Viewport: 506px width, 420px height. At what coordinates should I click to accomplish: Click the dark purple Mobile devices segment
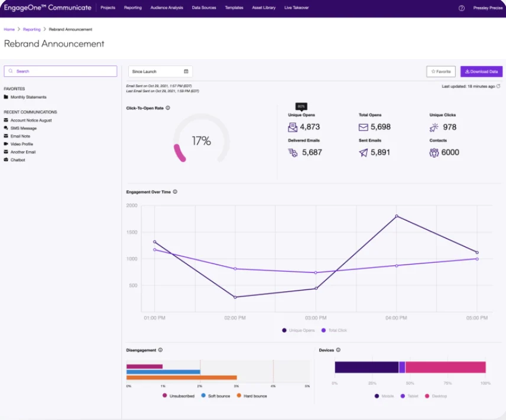point(366,367)
